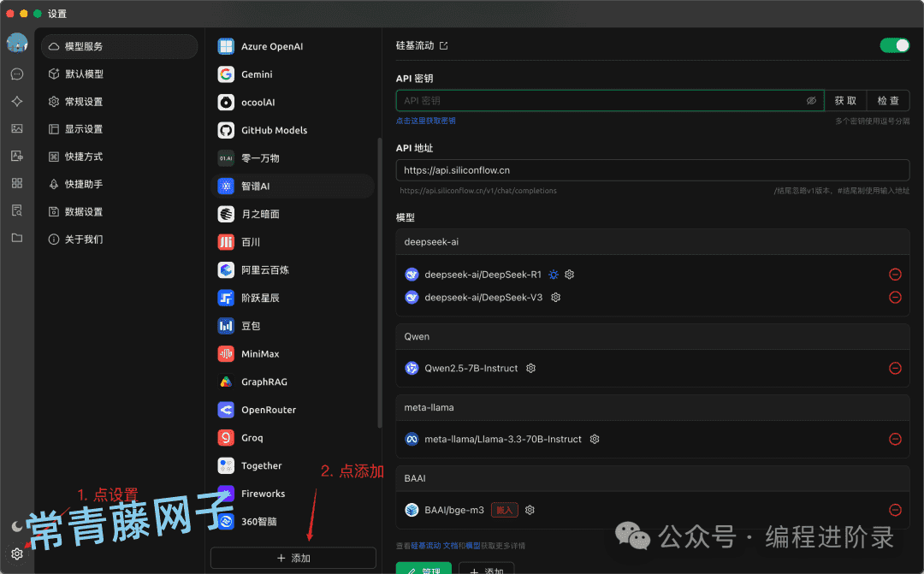924x574 pixels.
Task: Click the provider list scrollbar
Action: tap(380, 283)
